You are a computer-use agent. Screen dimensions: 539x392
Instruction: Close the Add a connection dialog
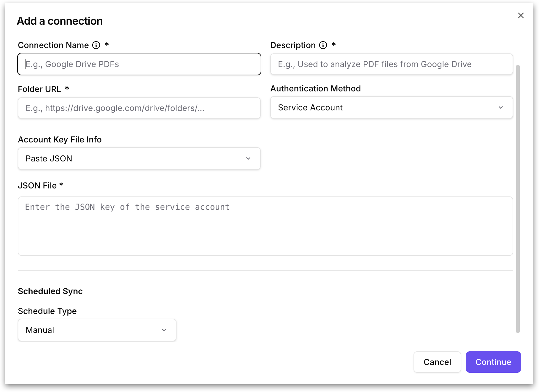[x=521, y=15]
